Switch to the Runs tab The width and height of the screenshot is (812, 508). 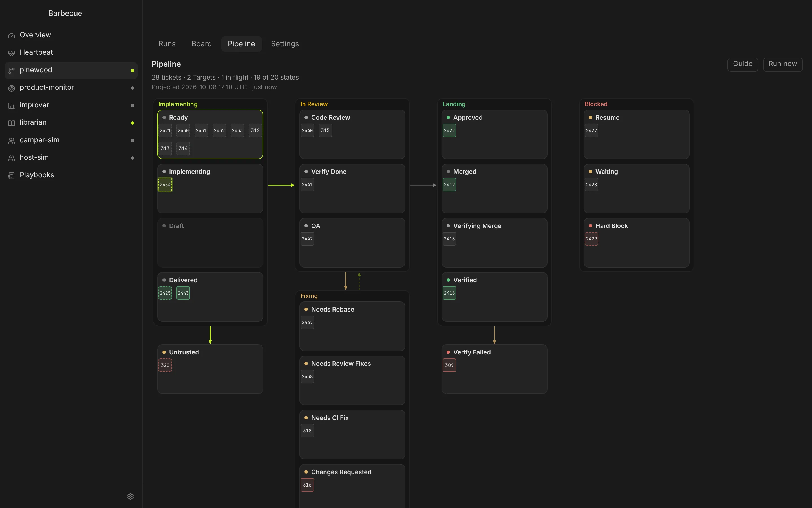167,44
